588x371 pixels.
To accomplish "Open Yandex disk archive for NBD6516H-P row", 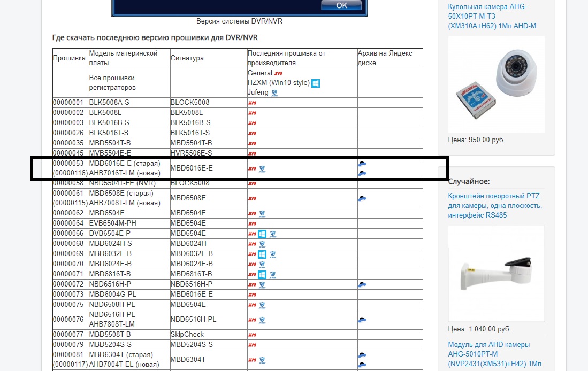I will click(x=362, y=285).
